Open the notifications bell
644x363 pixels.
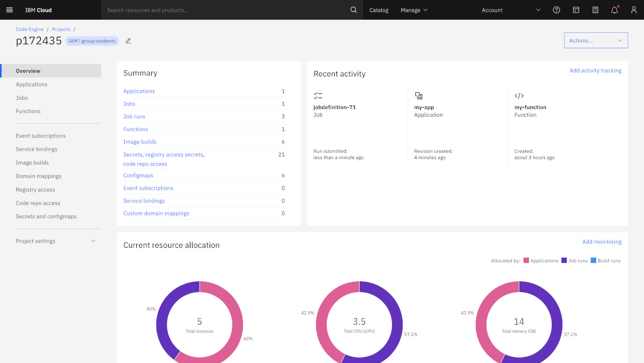(x=614, y=10)
